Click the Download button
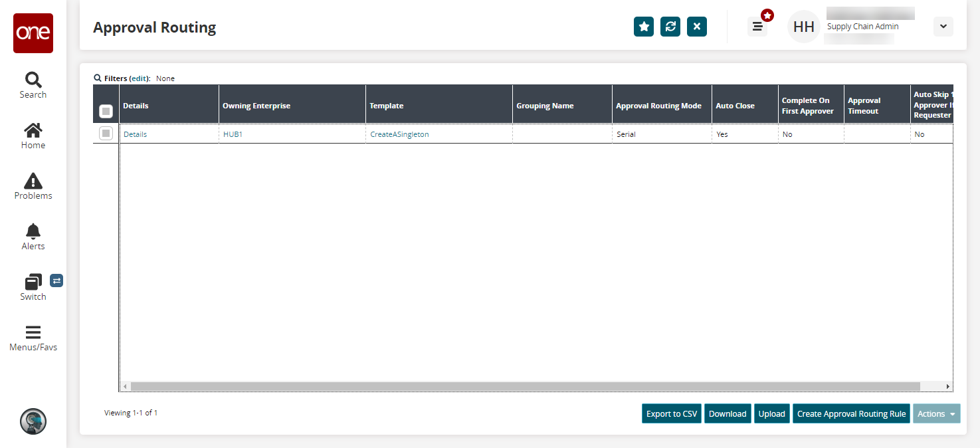Viewport: 980px width, 448px height. [x=728, y=413]
